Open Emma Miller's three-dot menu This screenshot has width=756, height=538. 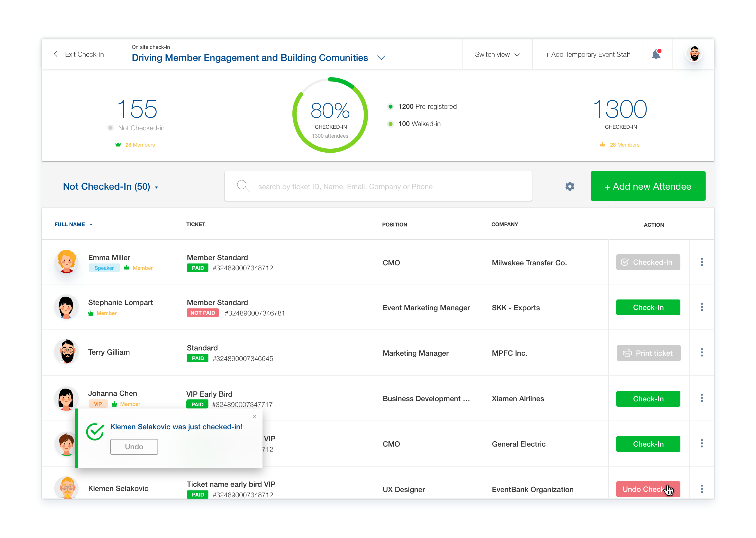701,262
